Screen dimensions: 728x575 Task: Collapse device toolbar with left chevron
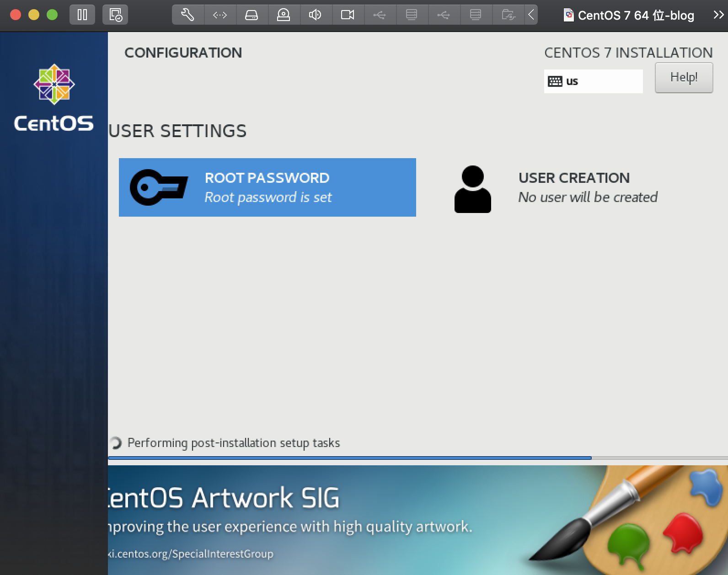click(x=531, y=15)
